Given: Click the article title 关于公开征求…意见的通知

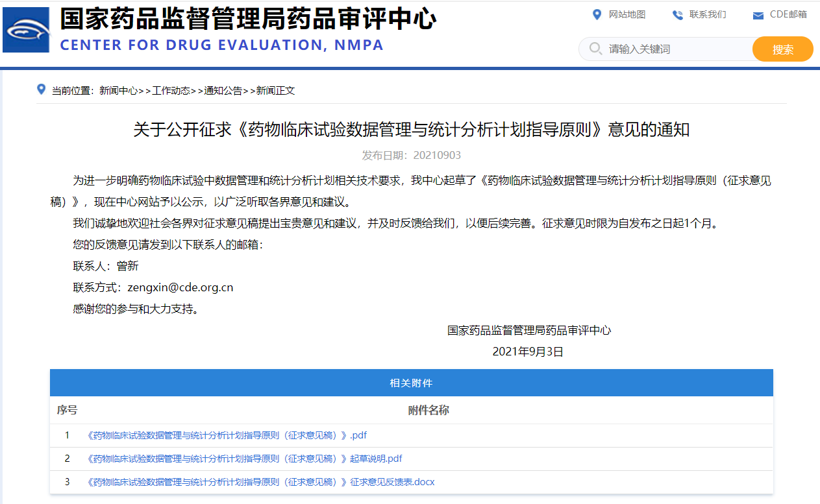Looking at the screenshot, I should click(412, 130).
